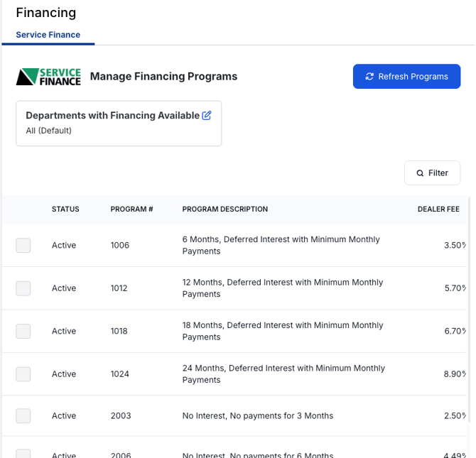The width and height of the screenshot is (476, 458).
Task: Click the 3.50% dealer fee value
Action: coord(455,245)
